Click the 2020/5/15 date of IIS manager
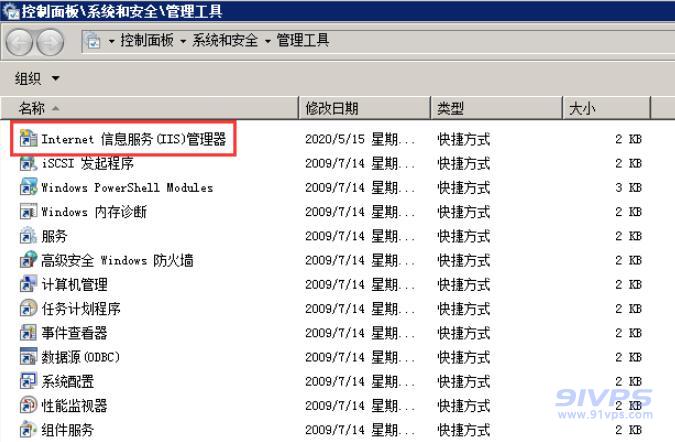675x442 pixels. (x=360, y=139)
